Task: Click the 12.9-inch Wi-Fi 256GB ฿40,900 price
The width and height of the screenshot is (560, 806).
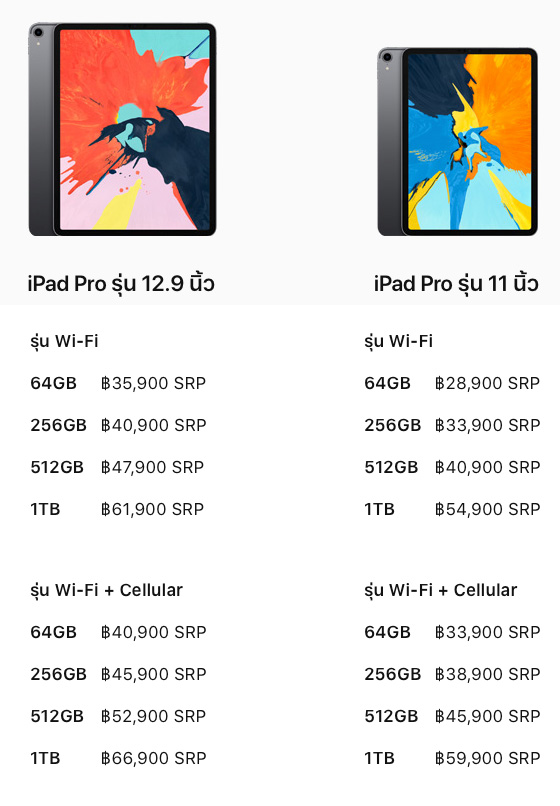Action: tap(153, 425)
